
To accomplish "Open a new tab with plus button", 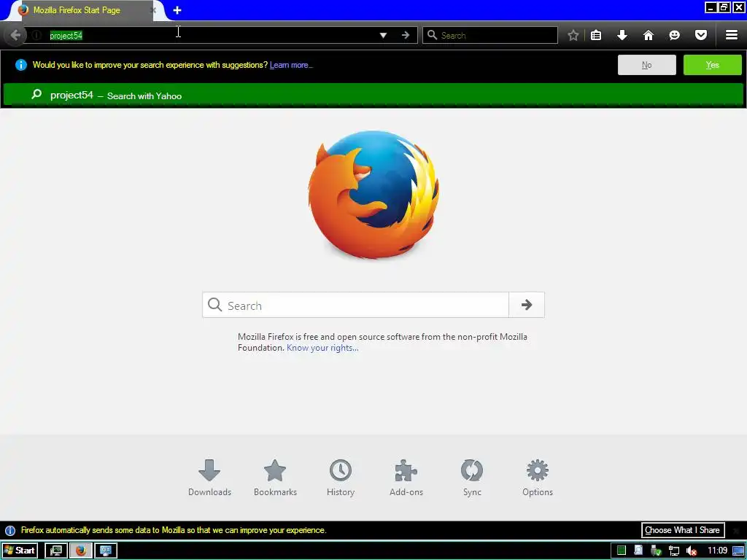I will pyautogui.click(x=177, y=10).
